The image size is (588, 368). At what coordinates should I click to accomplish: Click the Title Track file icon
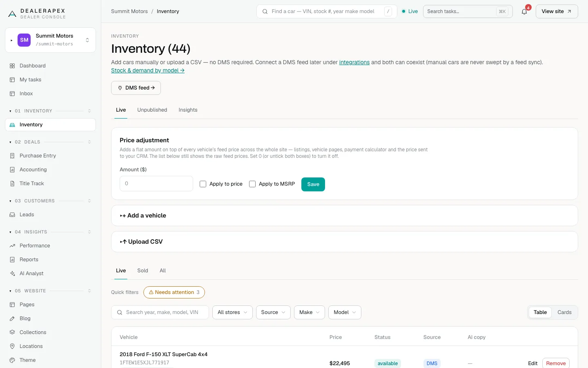click(12, 184)
